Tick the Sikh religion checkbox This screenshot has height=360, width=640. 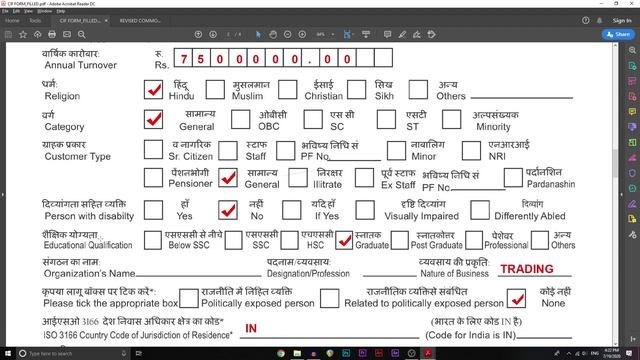[x=356, y=89]
